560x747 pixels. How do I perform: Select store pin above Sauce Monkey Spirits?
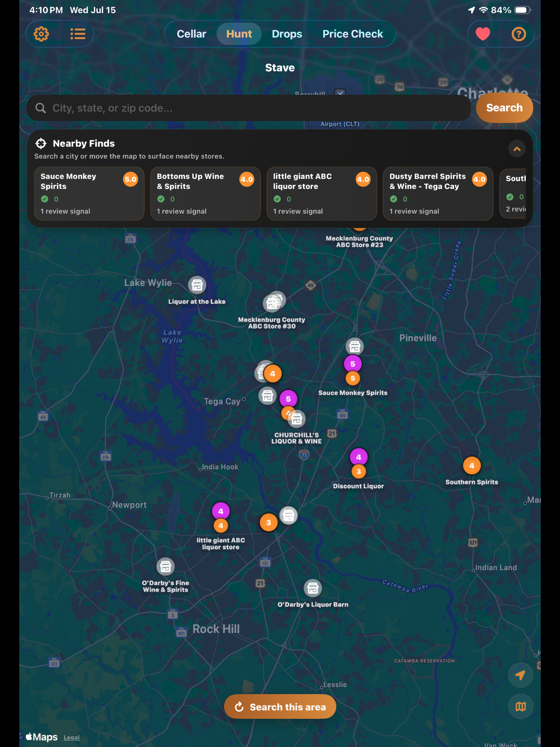coord(354,346)
